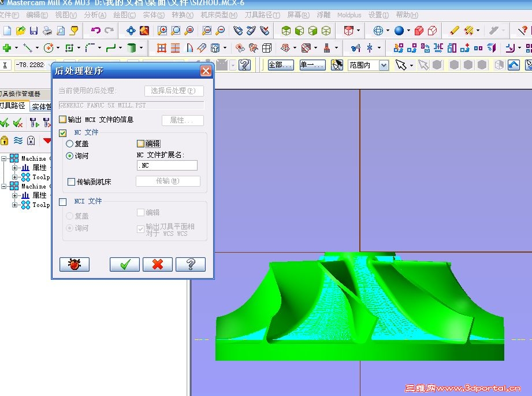Click the 单一... selection button
Viewport: 532px width, 396px height.
coord(312,65)
